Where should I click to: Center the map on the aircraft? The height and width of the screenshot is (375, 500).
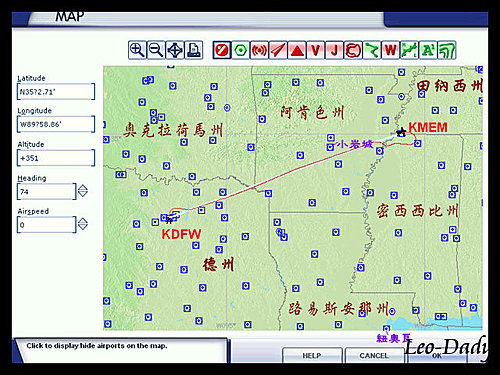[x=175, y=50]
